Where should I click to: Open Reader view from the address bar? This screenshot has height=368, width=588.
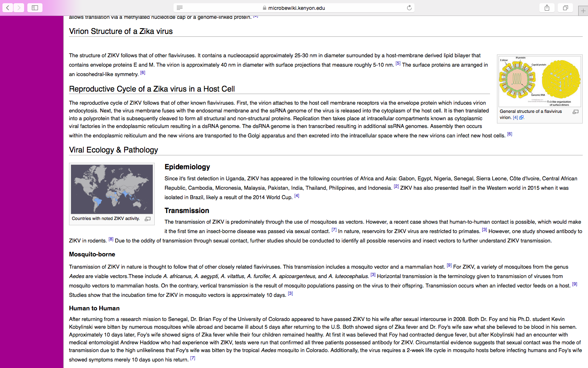[180, 8]
